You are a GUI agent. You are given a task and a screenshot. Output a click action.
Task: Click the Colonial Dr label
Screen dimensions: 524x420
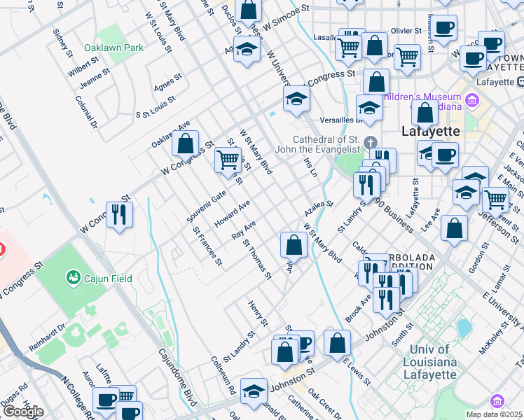pos(87,112)
